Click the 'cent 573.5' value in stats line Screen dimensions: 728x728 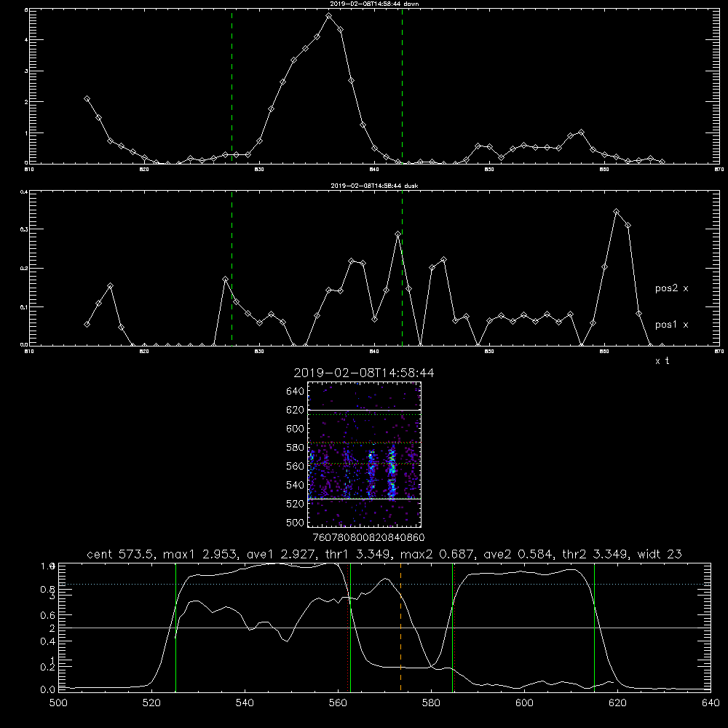tap(121, 554)
